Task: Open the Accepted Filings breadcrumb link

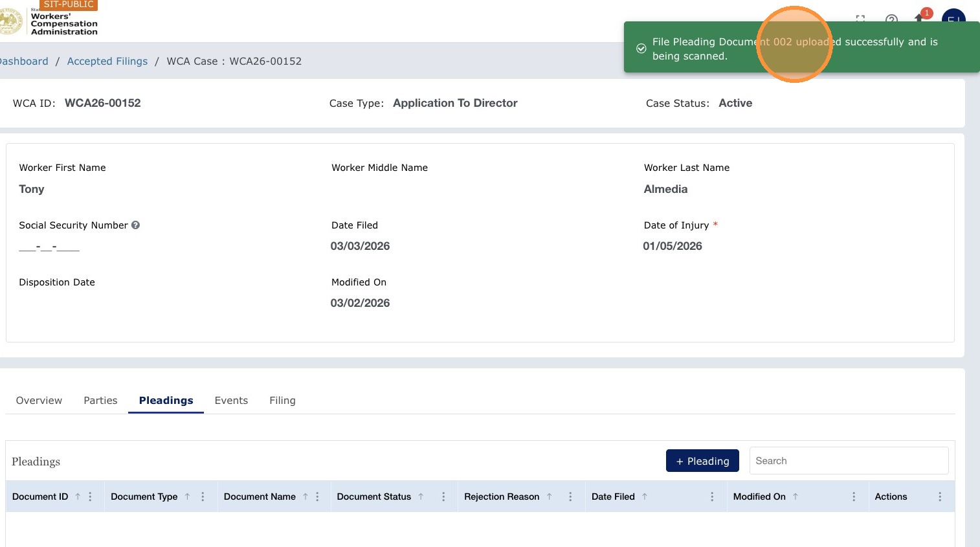Action: point(107,61)
